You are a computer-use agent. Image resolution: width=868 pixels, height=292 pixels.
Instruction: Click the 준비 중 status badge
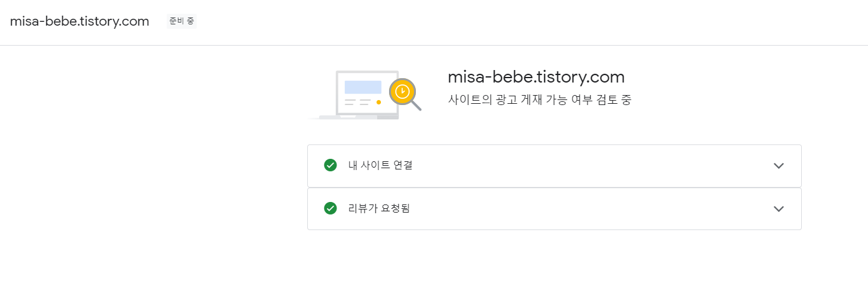[x=182, y=21]
